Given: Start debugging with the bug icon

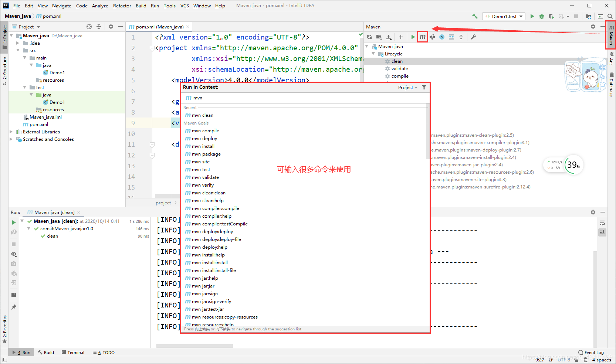Looking at the screenshot, I should 542,16.
